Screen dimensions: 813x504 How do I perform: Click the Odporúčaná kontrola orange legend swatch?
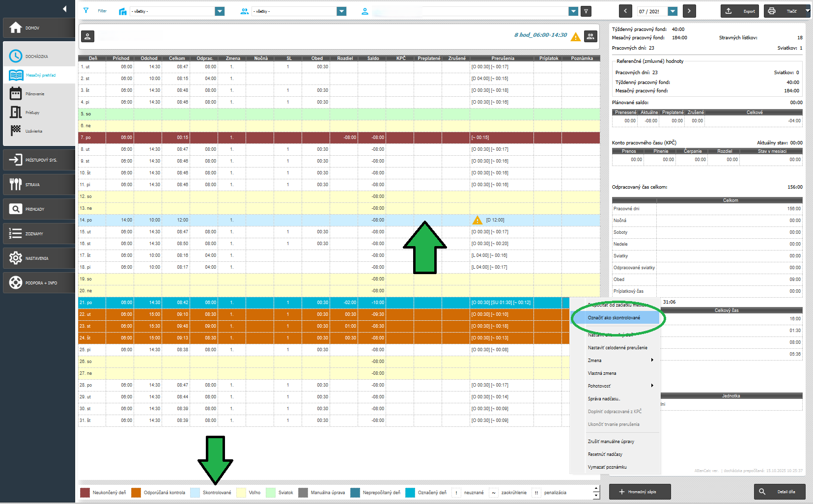(136, 493)
